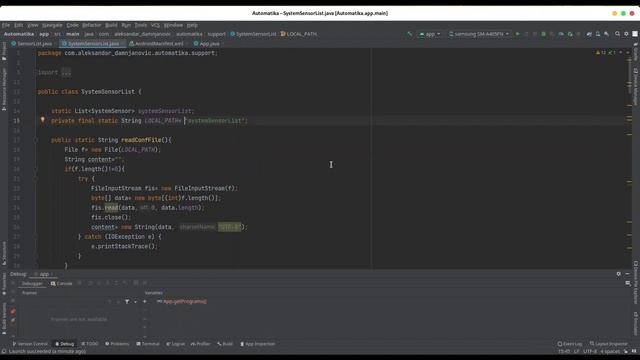640x360 pixels.
Task: Open the Device File Explorer side panel
Action: tap(636, 282)
